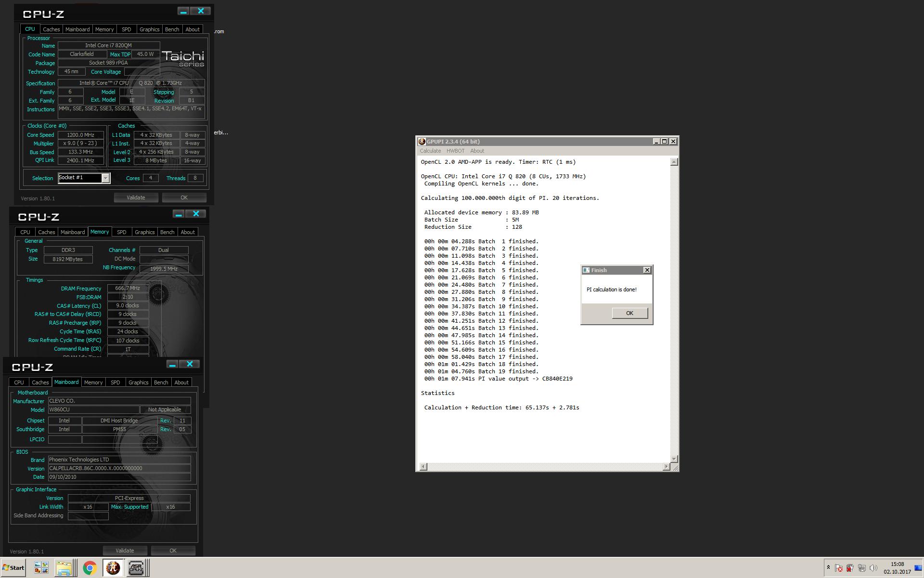
Task: Close the Finish dialog with X
Action: coord(647,270)
